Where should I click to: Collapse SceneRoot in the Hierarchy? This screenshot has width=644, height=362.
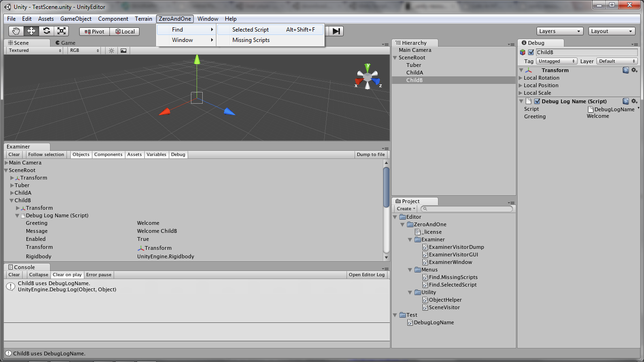pos(395,58)
